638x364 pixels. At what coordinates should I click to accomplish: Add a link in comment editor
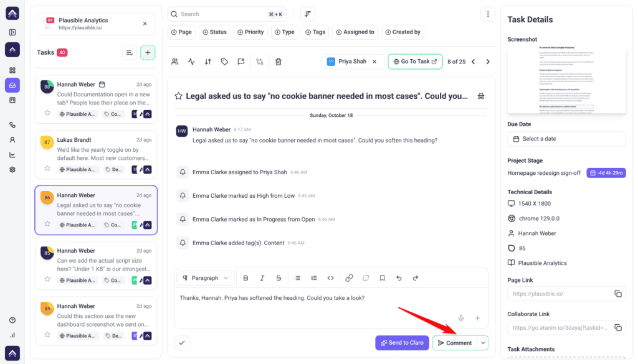pyautogui.click(x=349, y=278)
